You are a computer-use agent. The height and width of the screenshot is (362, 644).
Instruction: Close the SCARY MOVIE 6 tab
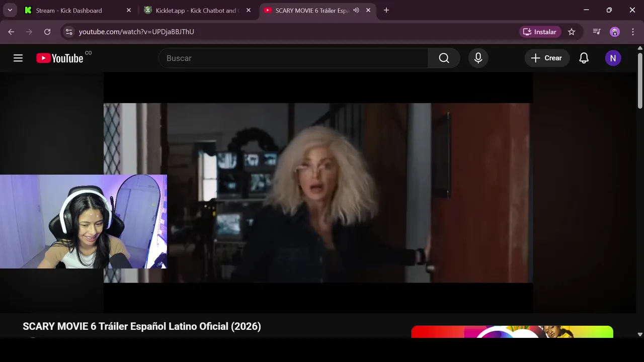point(368,10)
